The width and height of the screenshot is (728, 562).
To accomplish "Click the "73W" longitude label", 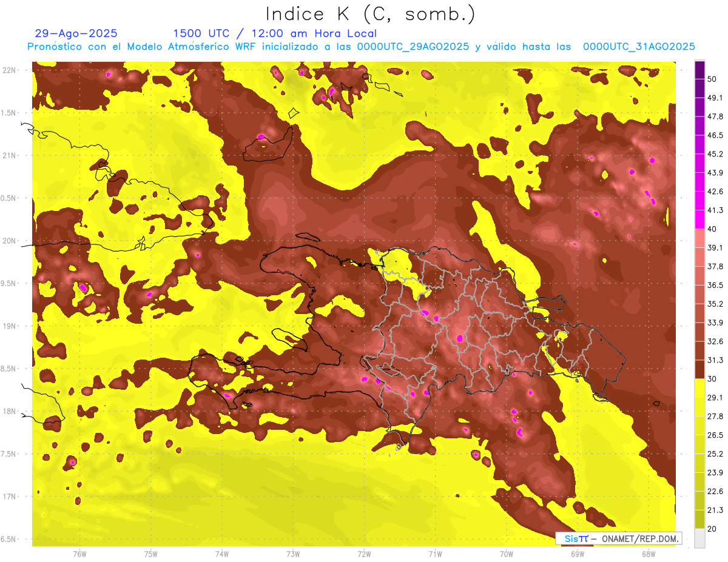I will tap(293, 554).
